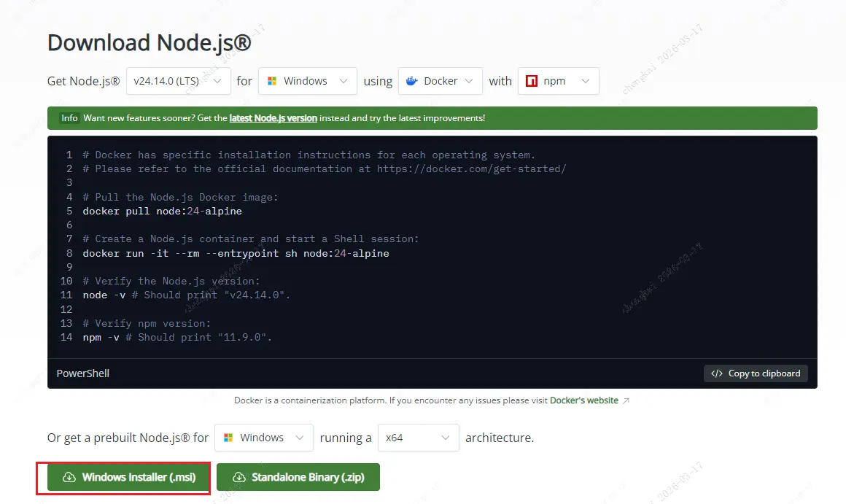Click the Info badge in the green banner
The width and height of the screenshot is (846, 504).
[69, 118]
